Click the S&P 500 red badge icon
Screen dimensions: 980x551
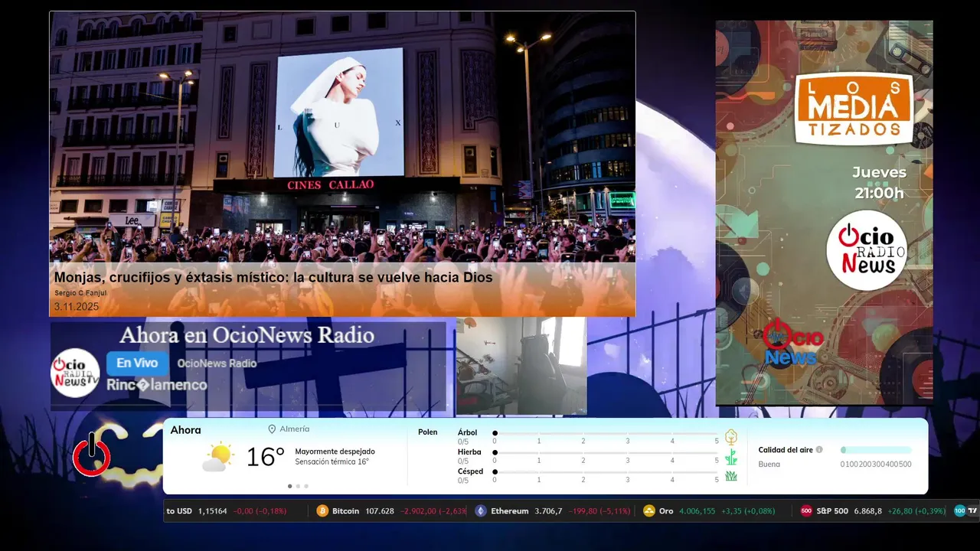[806, 510]
